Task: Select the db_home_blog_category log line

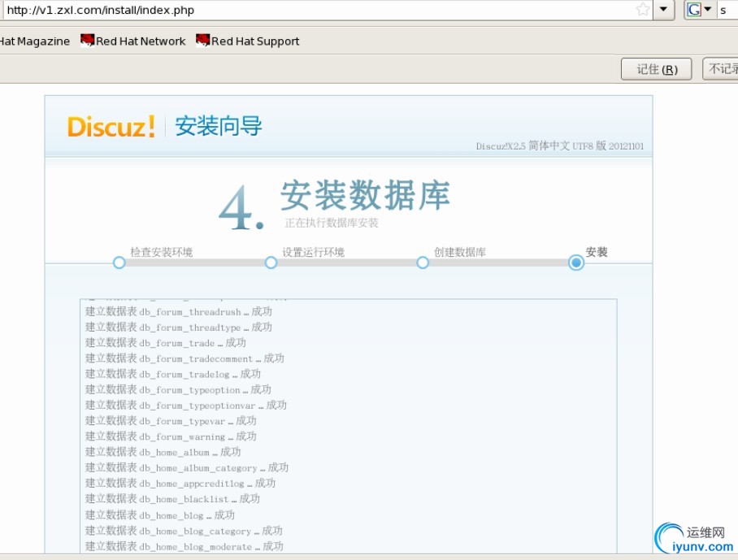Action: pyautogui.click(x=184, y=531)
